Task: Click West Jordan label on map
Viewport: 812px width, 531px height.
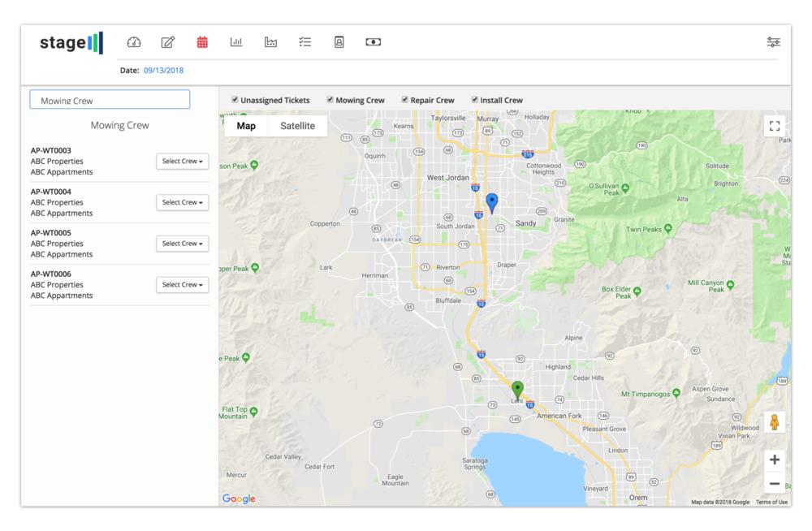Action: pyautogui.click(x=448, y=178)
